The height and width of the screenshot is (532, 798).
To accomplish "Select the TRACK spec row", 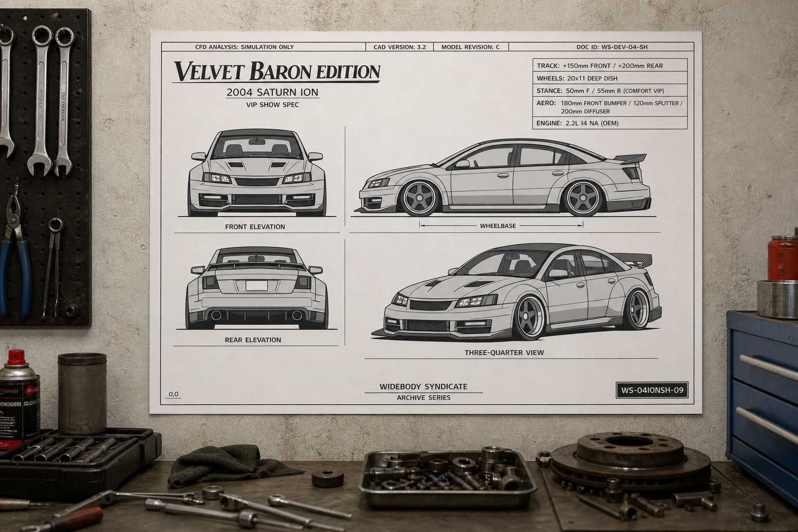I will [x=610, y=65].
